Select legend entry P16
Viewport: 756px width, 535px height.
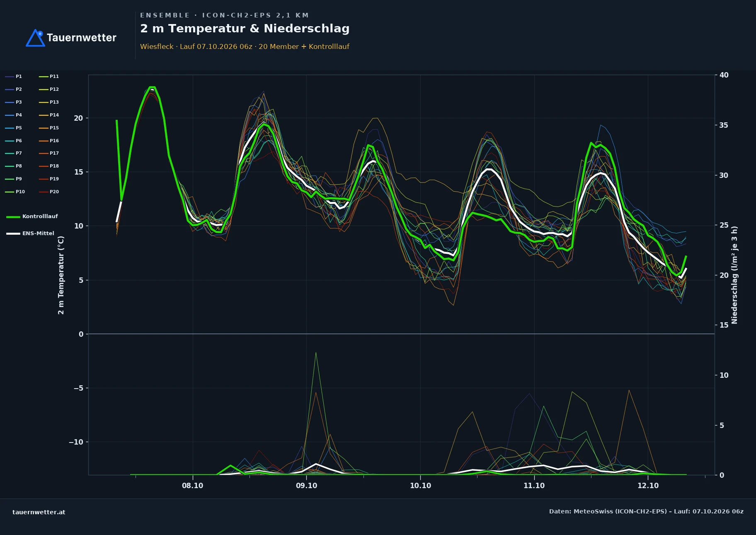[49, 141]
